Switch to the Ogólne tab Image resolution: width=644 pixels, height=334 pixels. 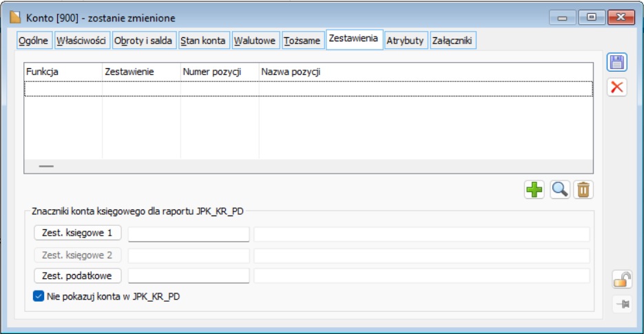point(33,41)
